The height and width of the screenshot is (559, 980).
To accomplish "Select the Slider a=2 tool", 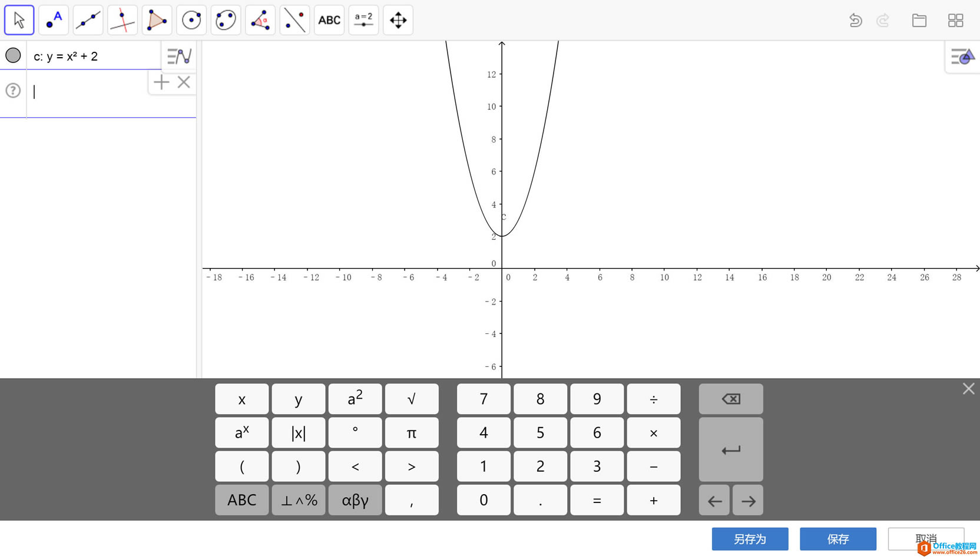I will (363, 20).
